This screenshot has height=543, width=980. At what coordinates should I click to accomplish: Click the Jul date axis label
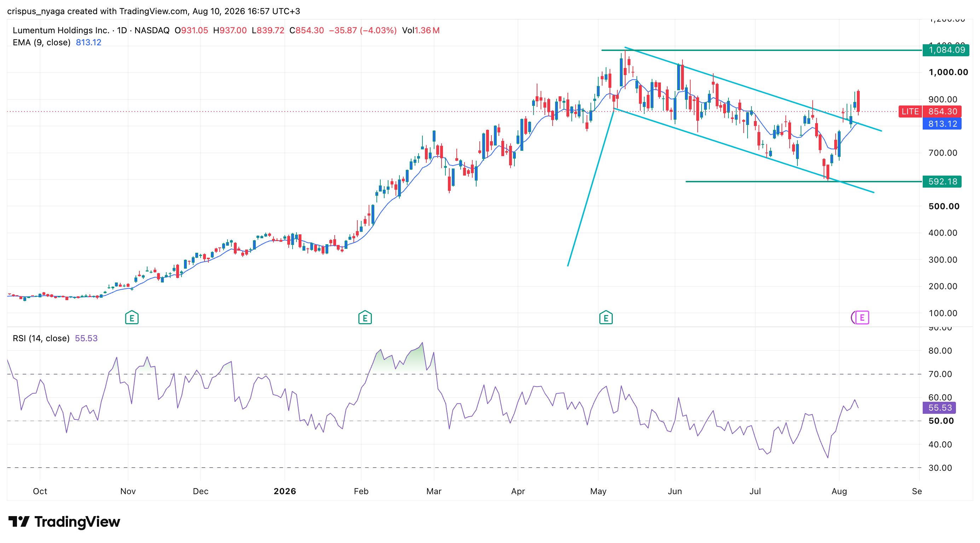tap(755, 491)
